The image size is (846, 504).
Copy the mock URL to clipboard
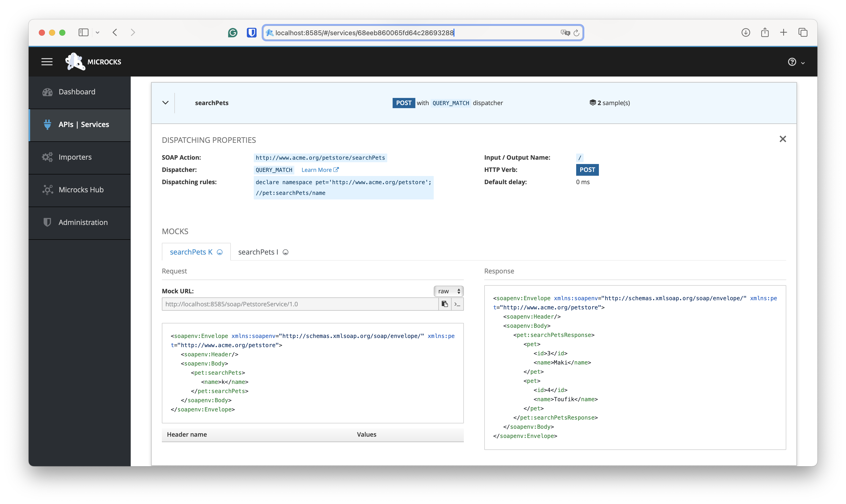tap(444, 304)
